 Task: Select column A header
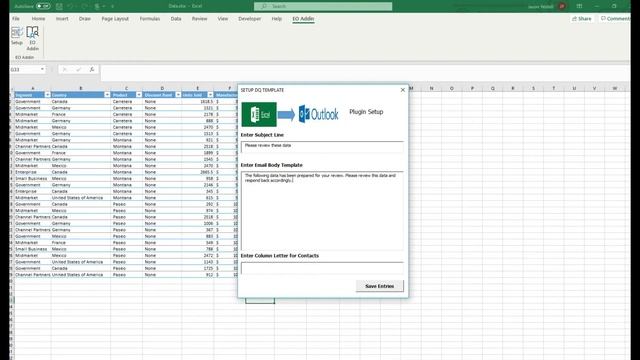click(33, 88)
